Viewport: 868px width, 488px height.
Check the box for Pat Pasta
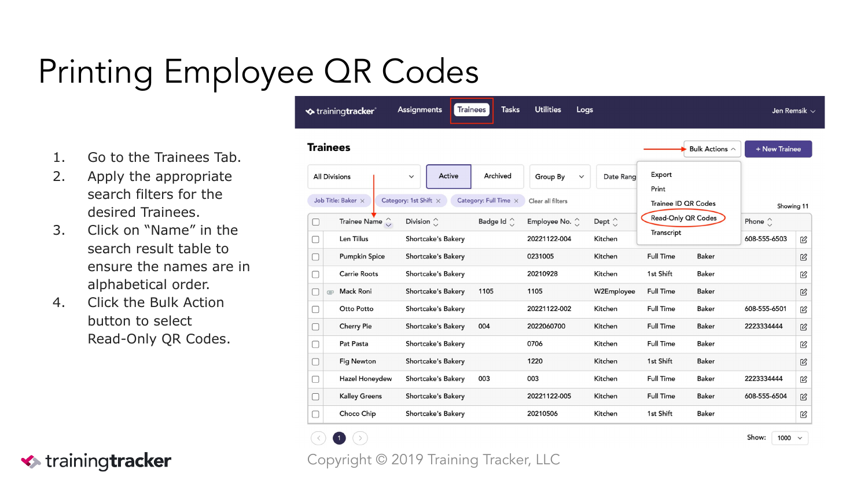click(x=315, y=344)
